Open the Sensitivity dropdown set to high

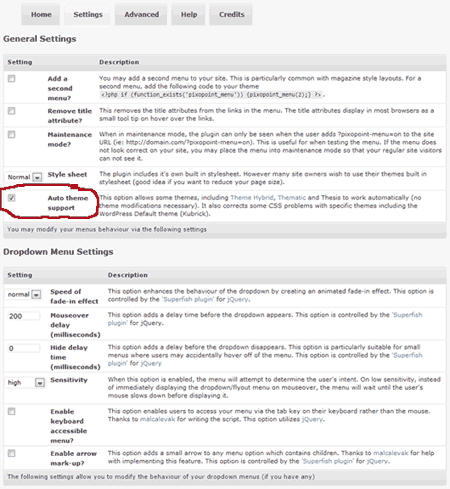tap(25, 383)
